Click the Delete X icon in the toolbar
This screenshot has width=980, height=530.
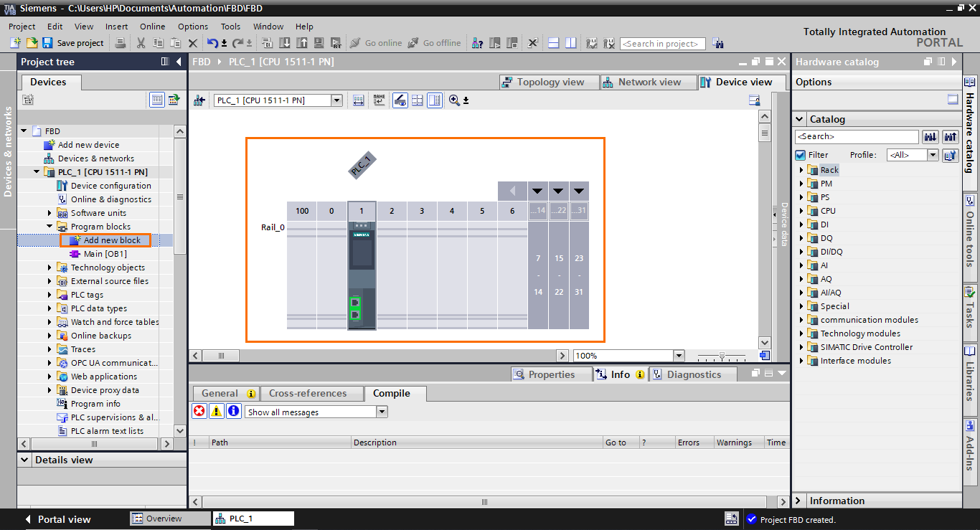[x=192, y=43]
